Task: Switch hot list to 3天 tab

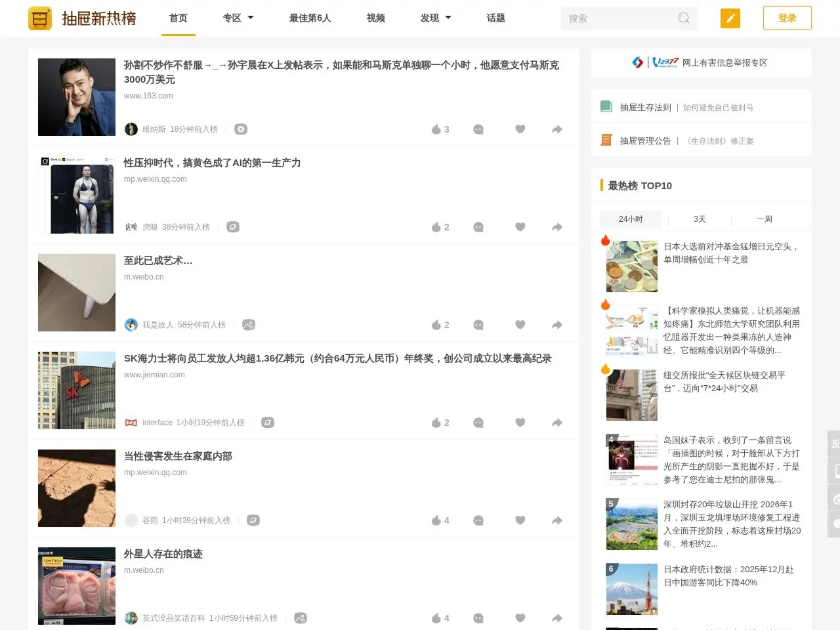Action: coord(700,219)
